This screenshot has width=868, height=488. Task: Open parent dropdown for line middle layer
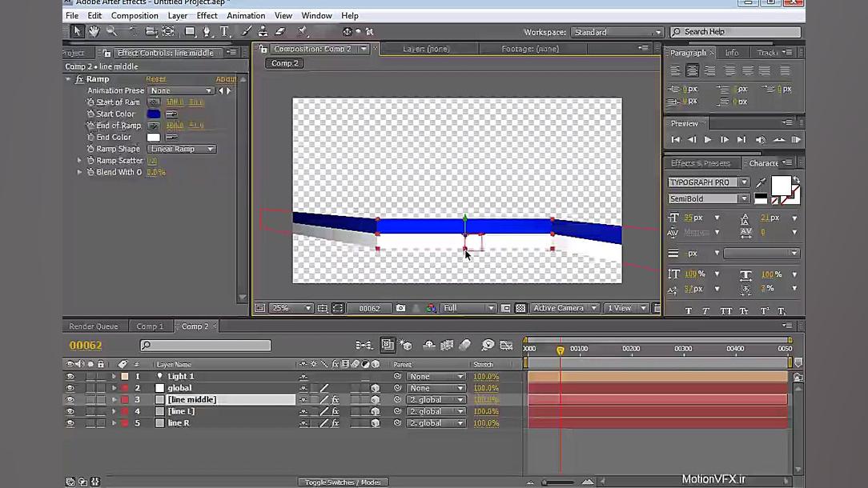pyautogui.click(x=435, y=400)
